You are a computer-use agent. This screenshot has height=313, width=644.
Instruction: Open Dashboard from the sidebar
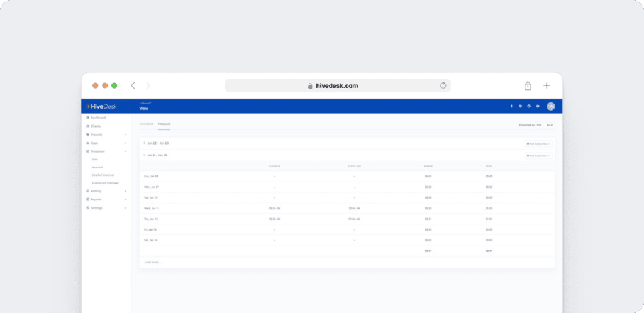97,118
